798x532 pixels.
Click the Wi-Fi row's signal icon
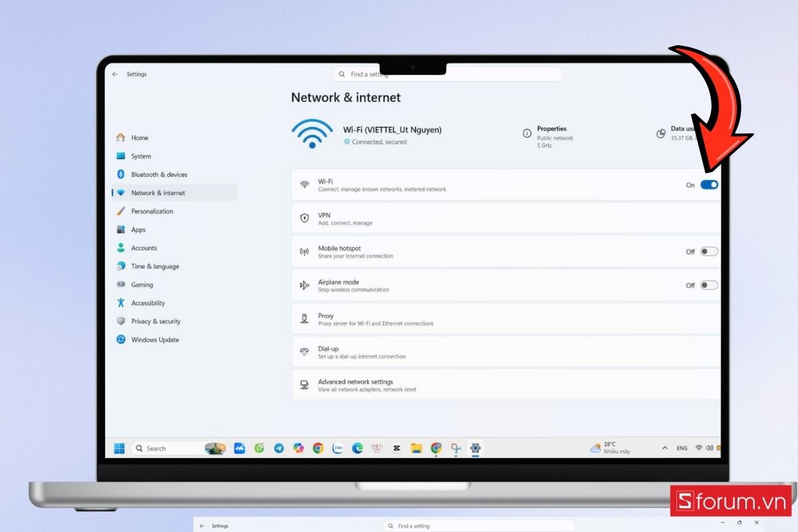tap(305, 184)
